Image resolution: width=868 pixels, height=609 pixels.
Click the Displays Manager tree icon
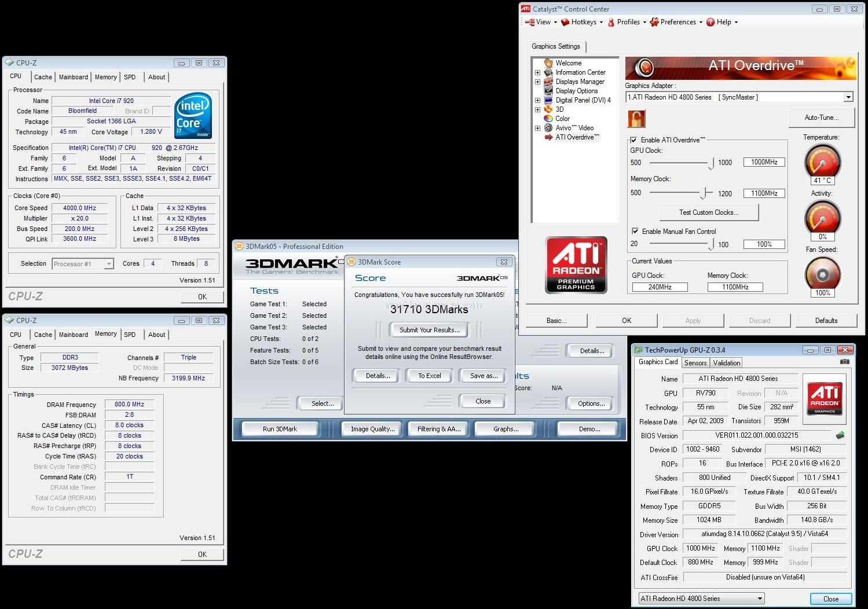(548, 82)
